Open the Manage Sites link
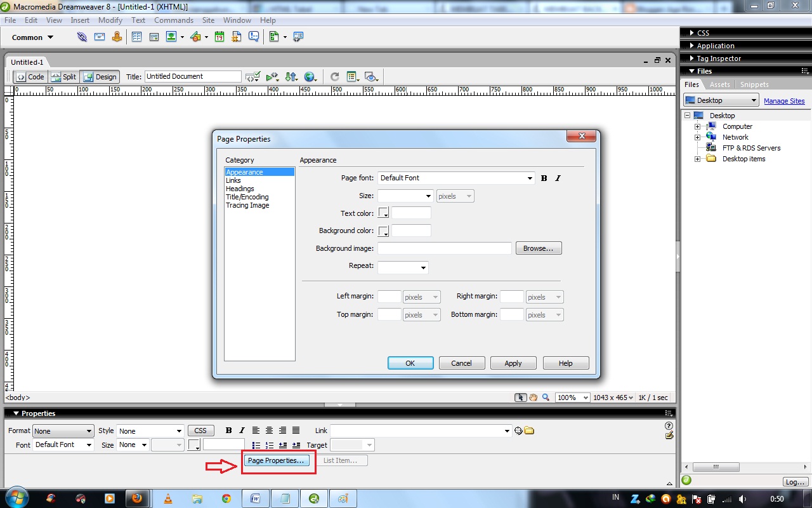Viewport: 812px width, 508px height. click(x=784, y=101)
